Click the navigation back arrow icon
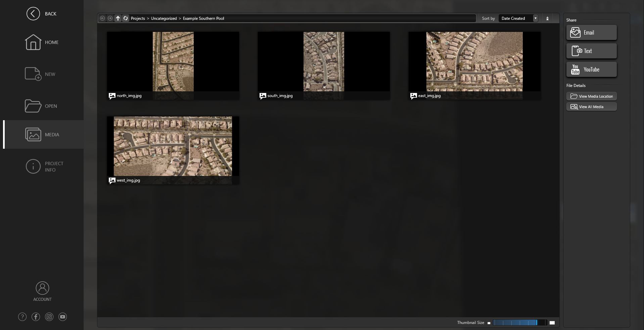 pos(103,18)
